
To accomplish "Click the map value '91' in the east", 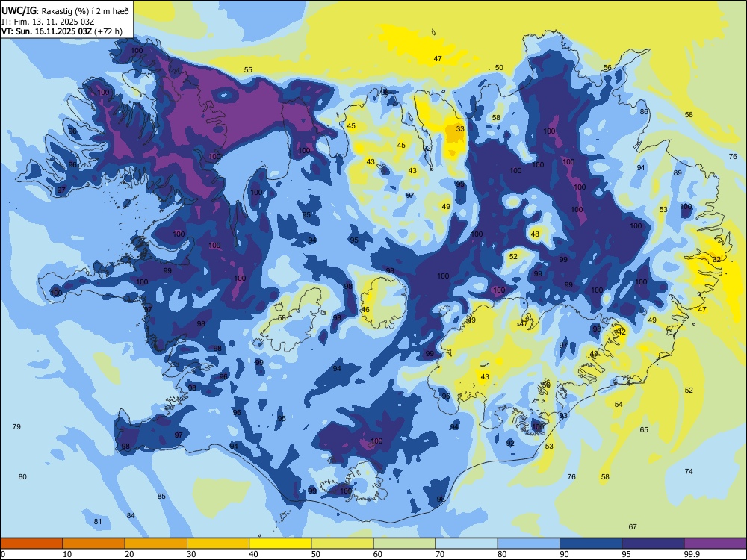I will 641,167.
